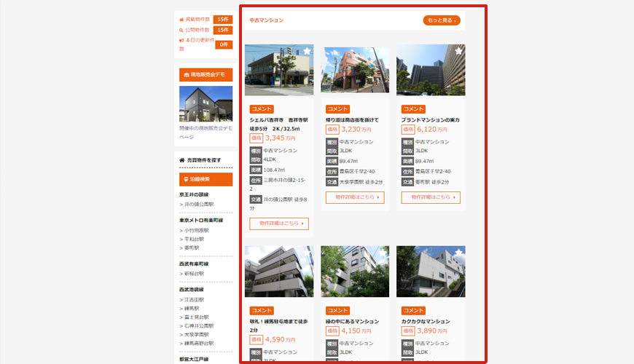Viewport: 634px width, 364px height.
Task: Open 物件詳細はこちら for the 3,230万円 listing
Action: [355, 197]
